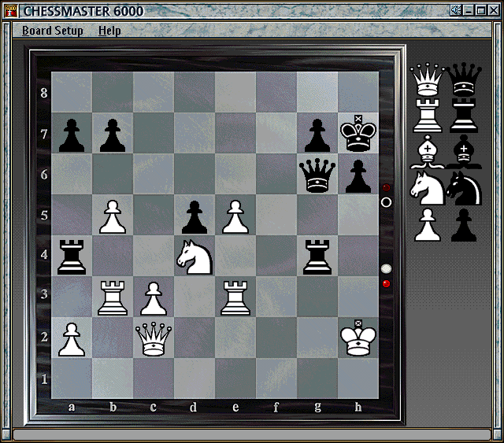Pick the black bishop from the piece palette
504x443 pixels.
pos(464,152)
